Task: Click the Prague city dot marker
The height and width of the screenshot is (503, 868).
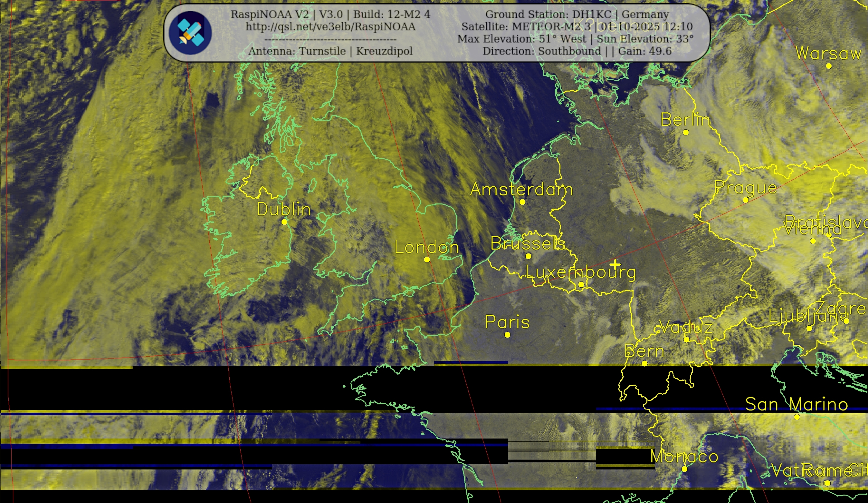Action: pyautogui.click(x=746, y=200)
